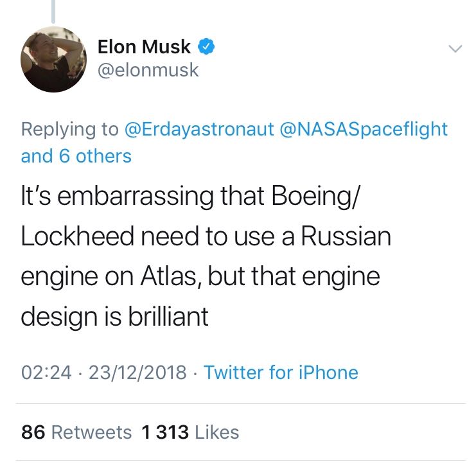The height and width of the screenshot is (467, 476).
Task: Expand the "and 6 others" reply list
Action: 76,156
